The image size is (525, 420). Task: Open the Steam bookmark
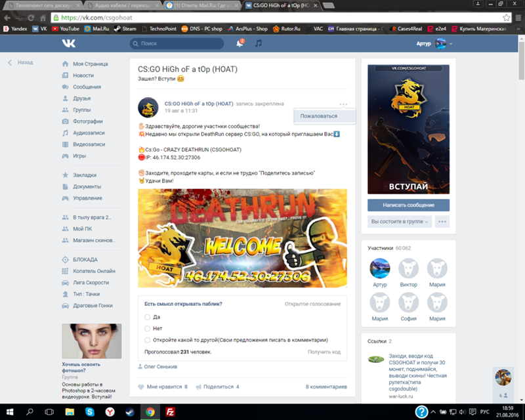125,29
